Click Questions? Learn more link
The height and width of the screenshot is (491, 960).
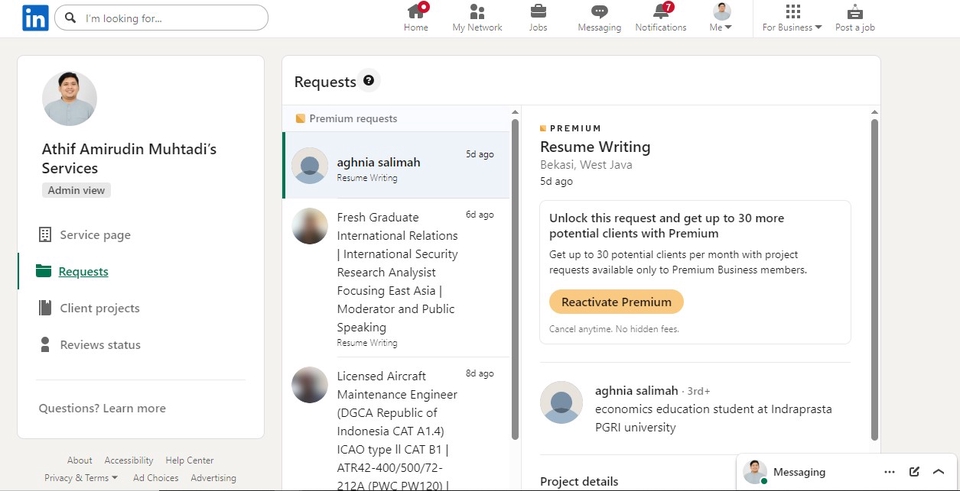(x=102, y=408)
